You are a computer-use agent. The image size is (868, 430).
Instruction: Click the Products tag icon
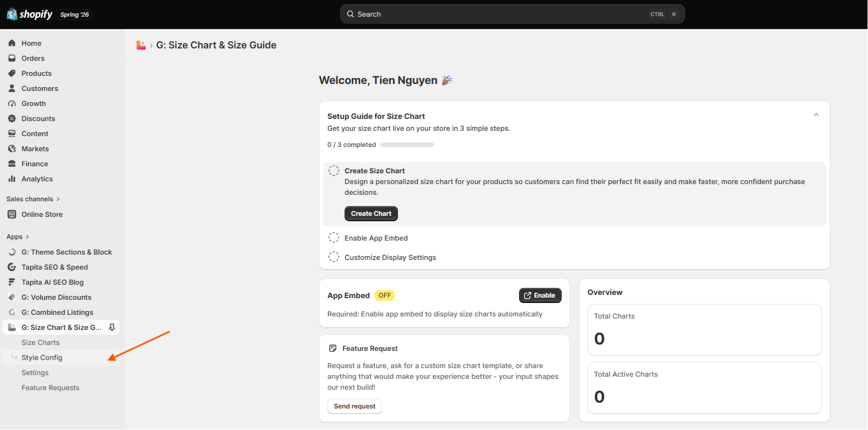(12, 73)
